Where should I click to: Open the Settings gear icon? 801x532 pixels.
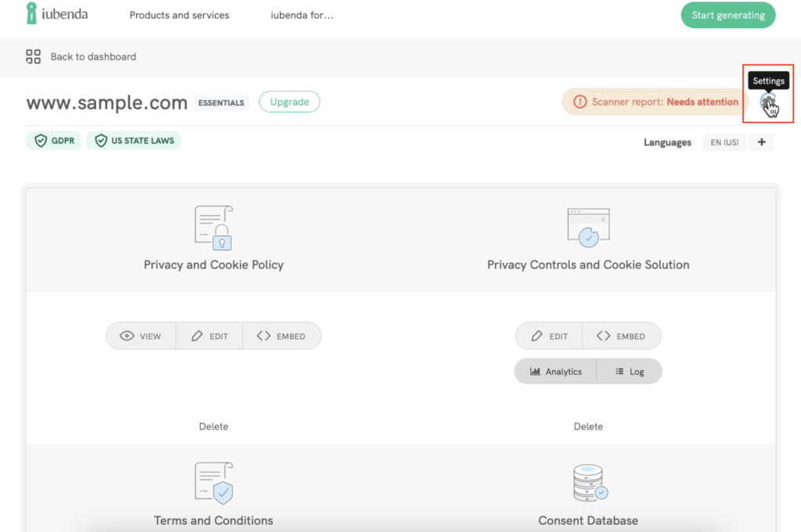point(767,102)
